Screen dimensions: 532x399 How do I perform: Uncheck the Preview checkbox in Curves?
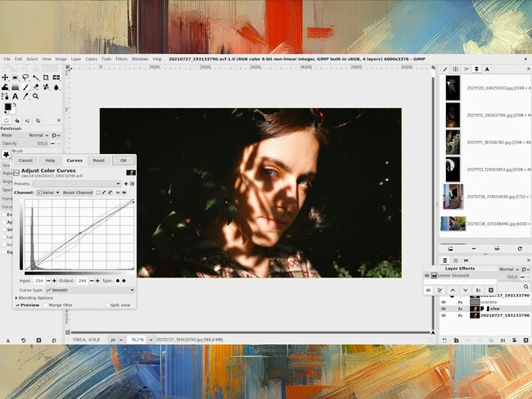pyautogui.click(x=17, y=305)
